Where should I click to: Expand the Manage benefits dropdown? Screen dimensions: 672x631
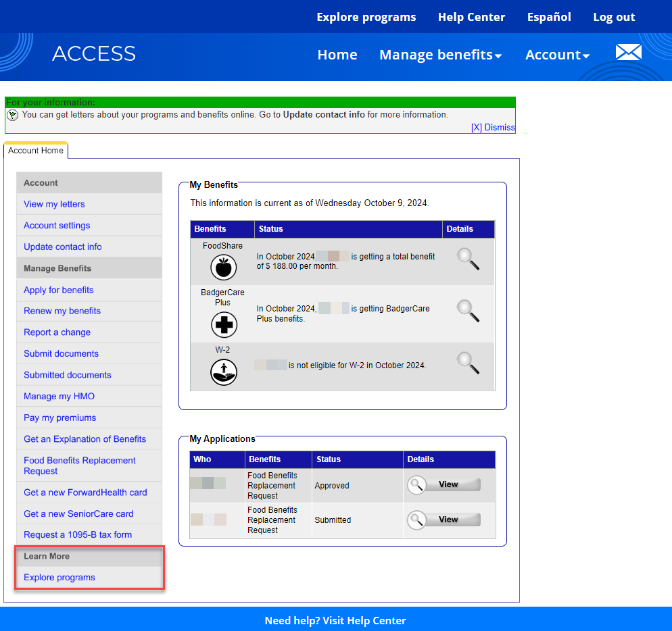440,55
